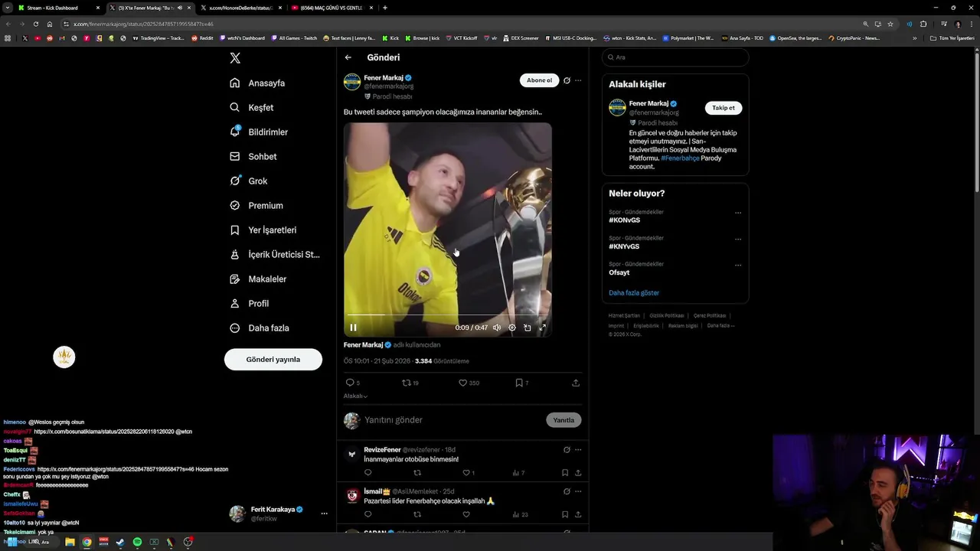Open more options on İsmail's reply
980x551 pixels.
(578, 491)
